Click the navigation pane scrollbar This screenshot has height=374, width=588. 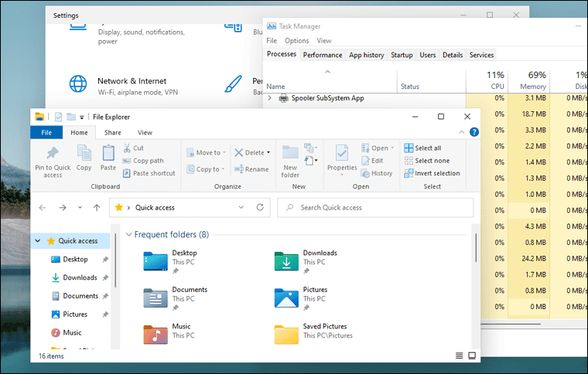[x=115, y=260]
